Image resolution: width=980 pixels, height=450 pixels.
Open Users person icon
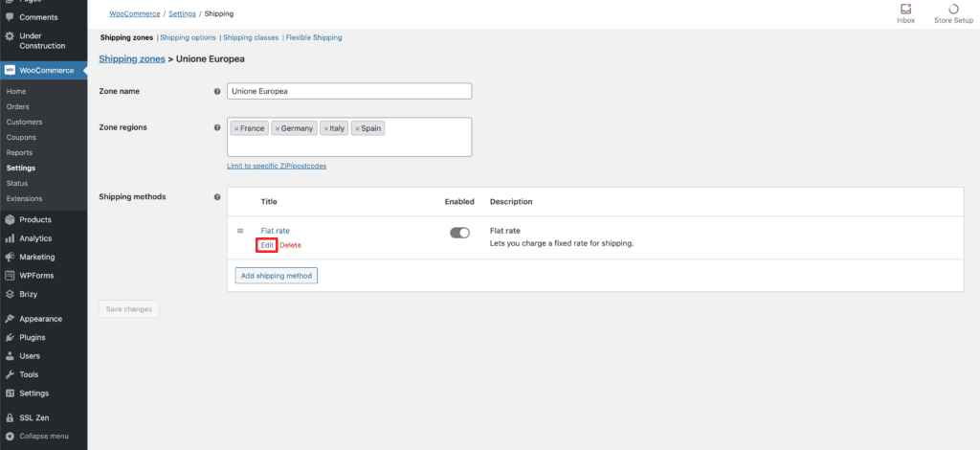pyautogui.click(x=10, y=356)
